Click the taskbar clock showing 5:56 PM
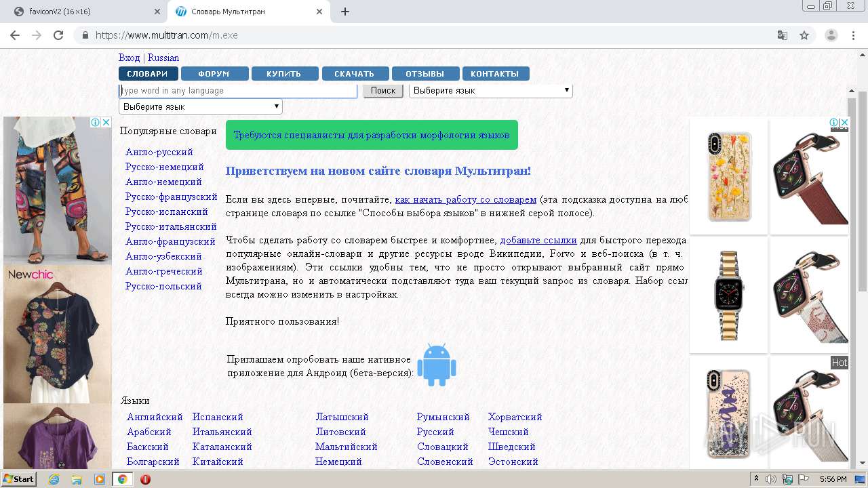Screen dimensions: 868x488 coord(833,479)
